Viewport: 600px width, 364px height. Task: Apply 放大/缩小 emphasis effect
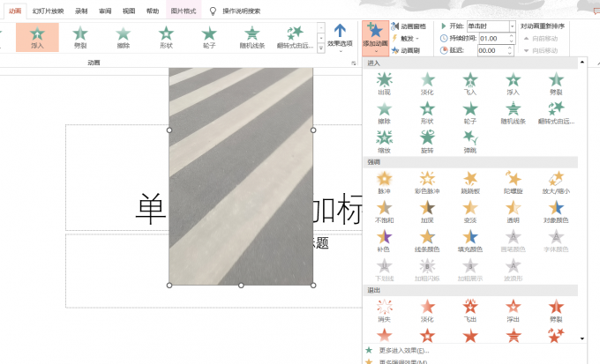[x=556, y=182]
